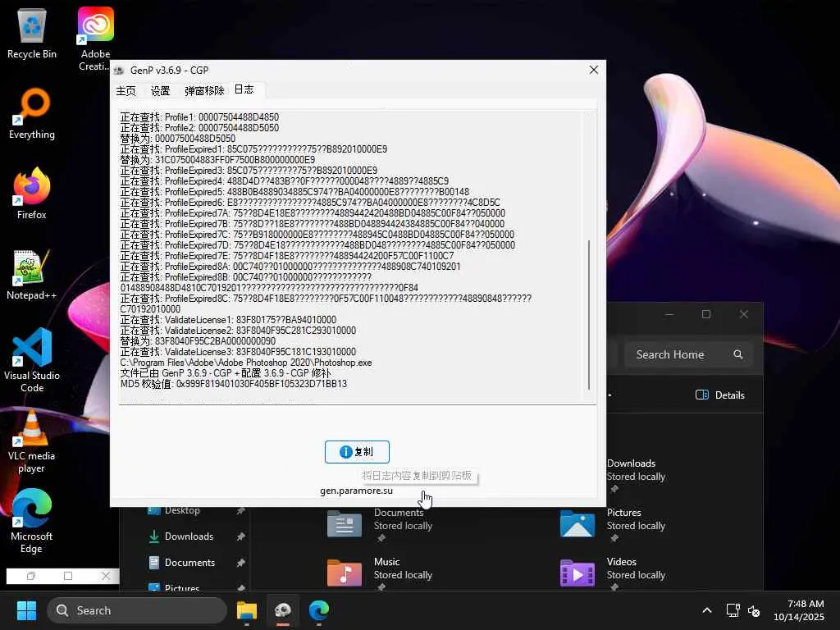Select GenP skull icon in taskbar
Image resolution: width=840 pixels, height=630 pixels.
pos(283,610)
